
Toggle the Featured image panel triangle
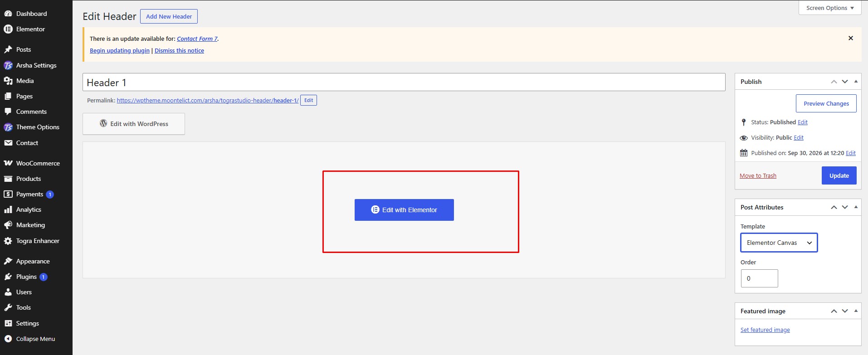point(856,311)
